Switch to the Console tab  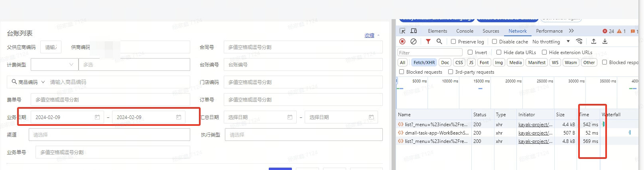[465, 31]
